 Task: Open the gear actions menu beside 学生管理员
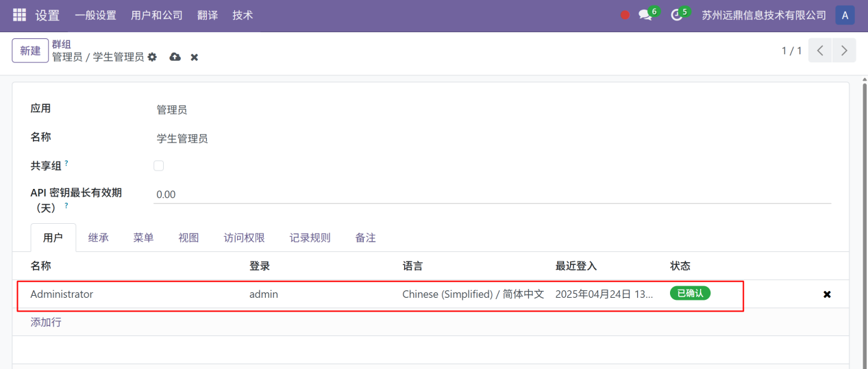[x=152, y=57]
